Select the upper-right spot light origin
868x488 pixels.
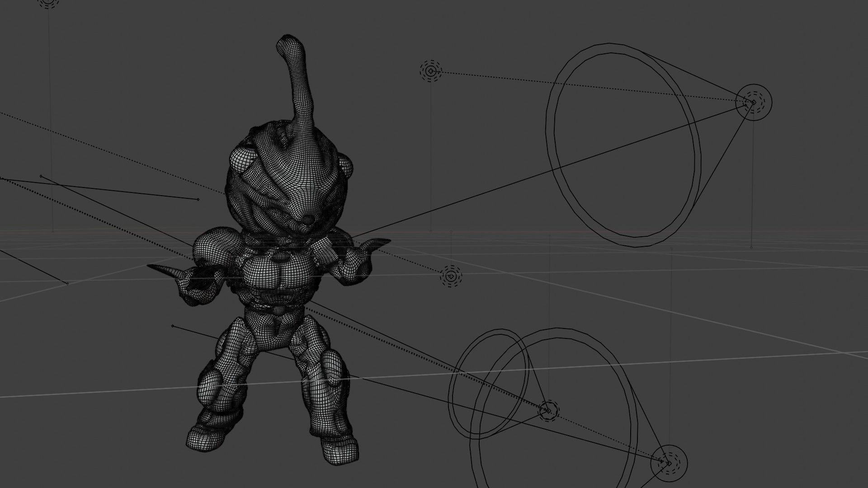coord(753,102)
